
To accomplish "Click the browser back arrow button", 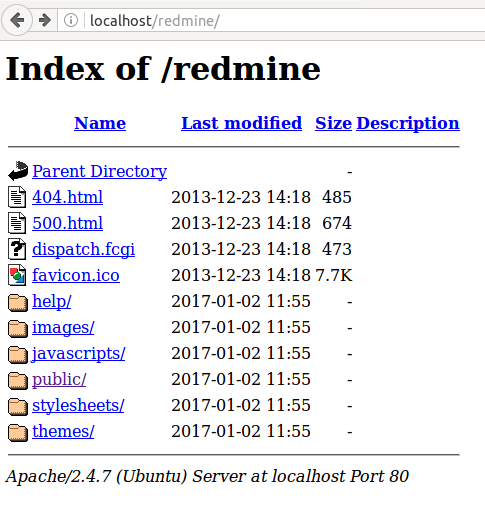I will coord(17,20).
